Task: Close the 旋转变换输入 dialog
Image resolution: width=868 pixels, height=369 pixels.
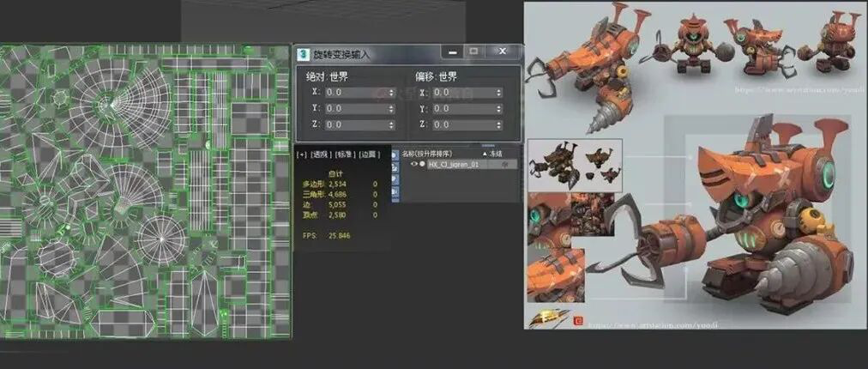Action: pos(503,52)
